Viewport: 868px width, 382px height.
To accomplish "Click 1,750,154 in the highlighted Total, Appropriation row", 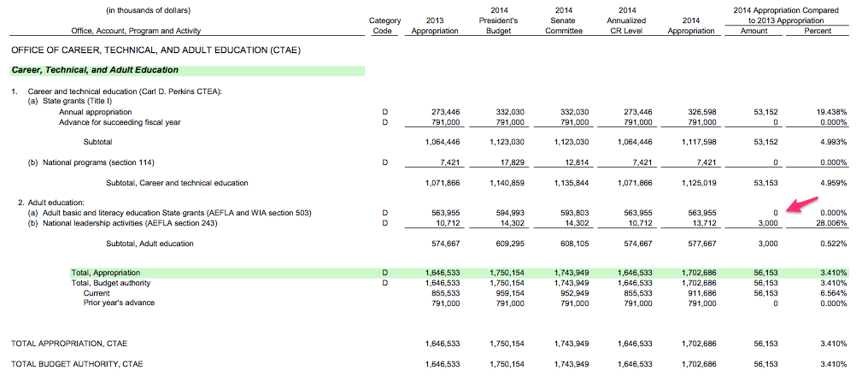I will point(507,273).
